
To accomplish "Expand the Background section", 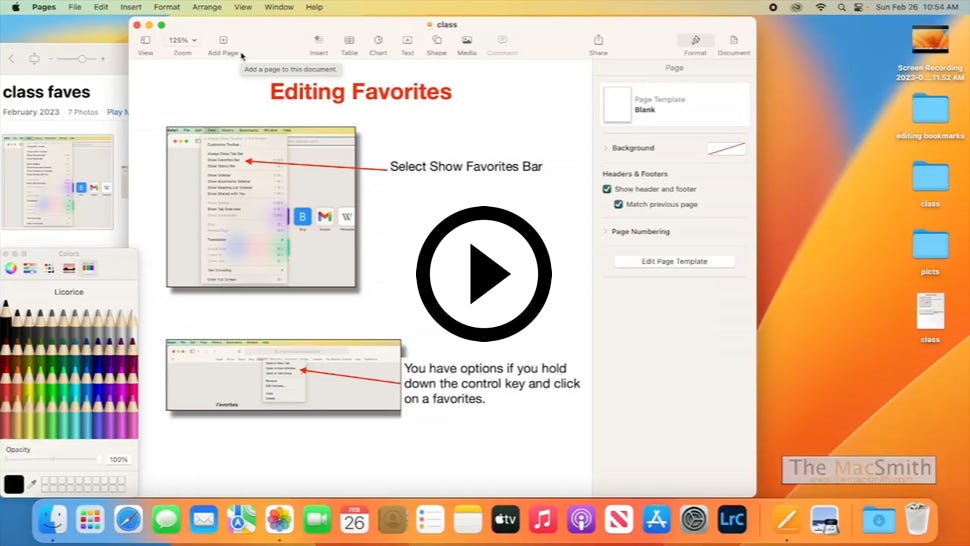I will click(x=606, y=148).
